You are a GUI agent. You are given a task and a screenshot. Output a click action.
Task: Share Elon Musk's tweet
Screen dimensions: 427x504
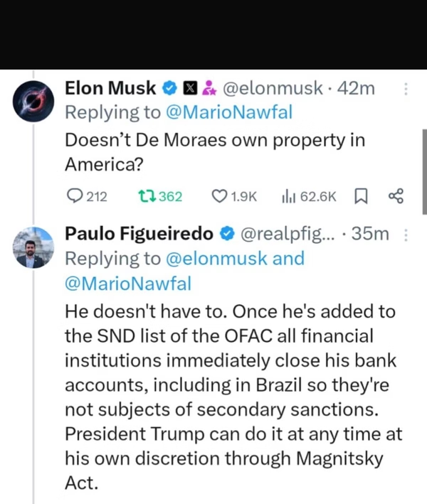396,196
